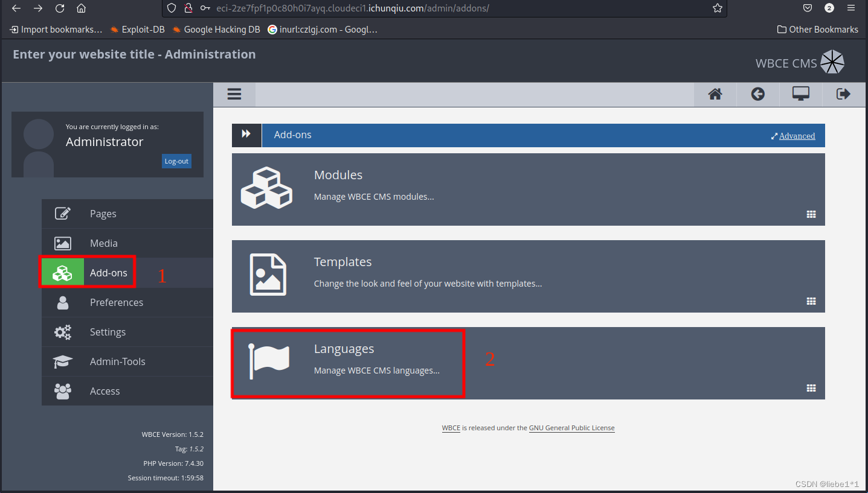Click the Session timeout text
Viewport: 868px width, 493px height.
166,478
